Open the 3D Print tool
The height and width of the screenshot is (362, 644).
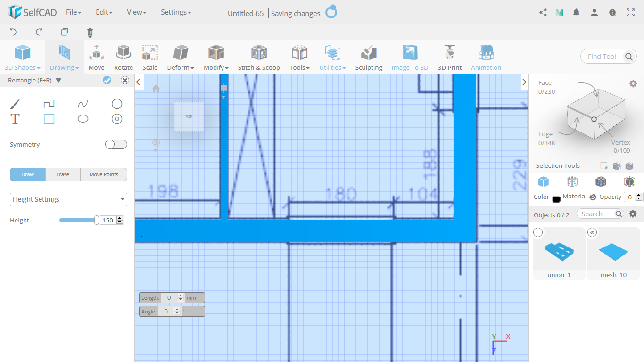coord(450,58)
